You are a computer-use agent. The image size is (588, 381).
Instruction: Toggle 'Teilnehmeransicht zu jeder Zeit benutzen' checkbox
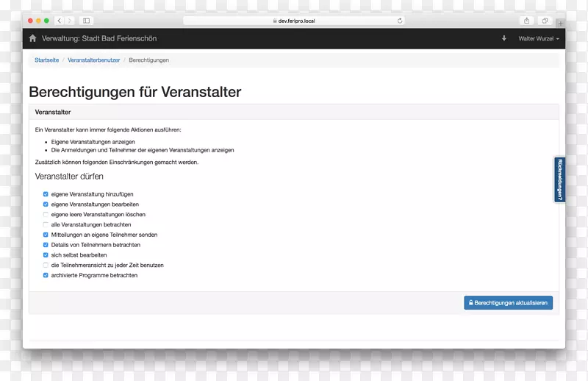point(46,265)
